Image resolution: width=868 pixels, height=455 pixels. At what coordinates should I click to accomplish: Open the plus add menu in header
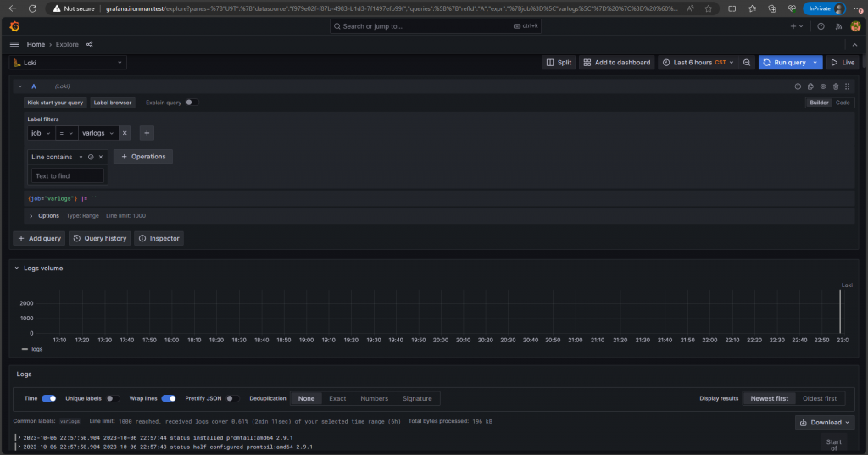[796, 26]
